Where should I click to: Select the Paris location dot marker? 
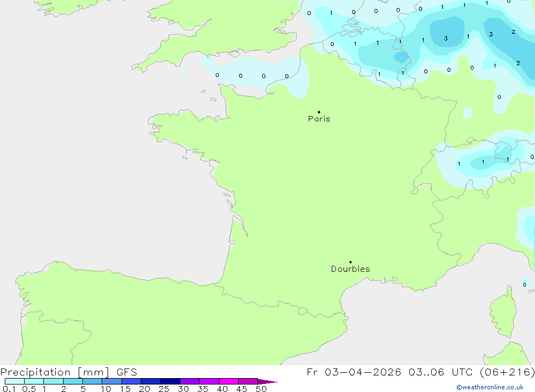point(319,112)
